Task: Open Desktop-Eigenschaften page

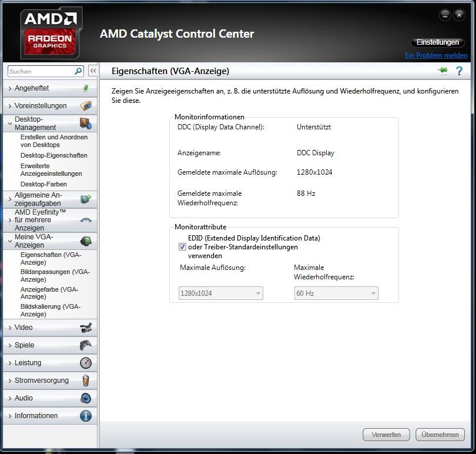Action: pyautogui.click(x=53, y=155)
